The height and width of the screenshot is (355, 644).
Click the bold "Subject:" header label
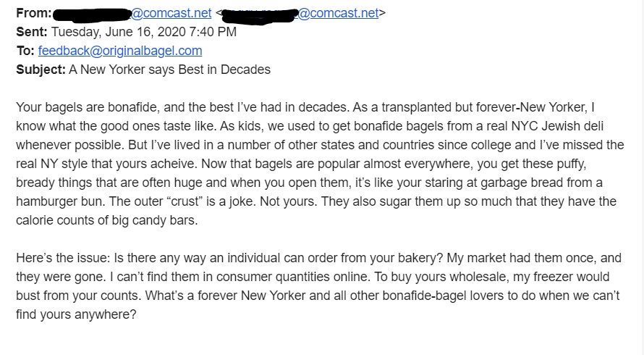(x=41, y=70)
